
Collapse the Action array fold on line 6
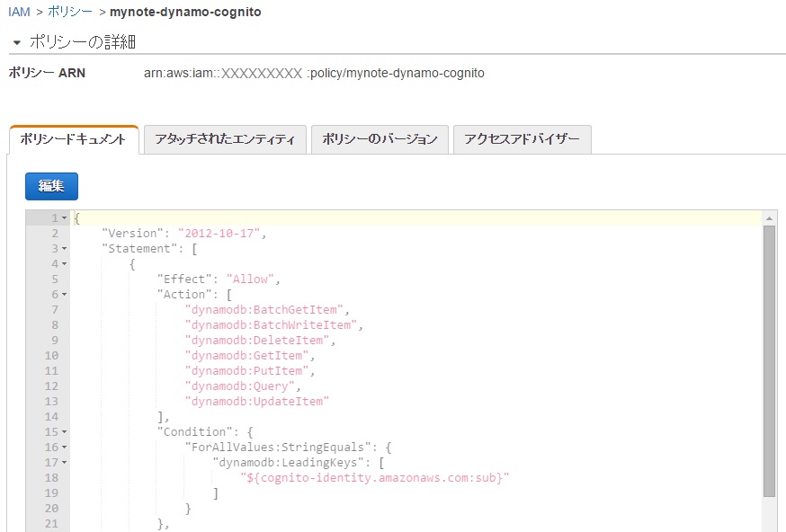pos(64,295)
